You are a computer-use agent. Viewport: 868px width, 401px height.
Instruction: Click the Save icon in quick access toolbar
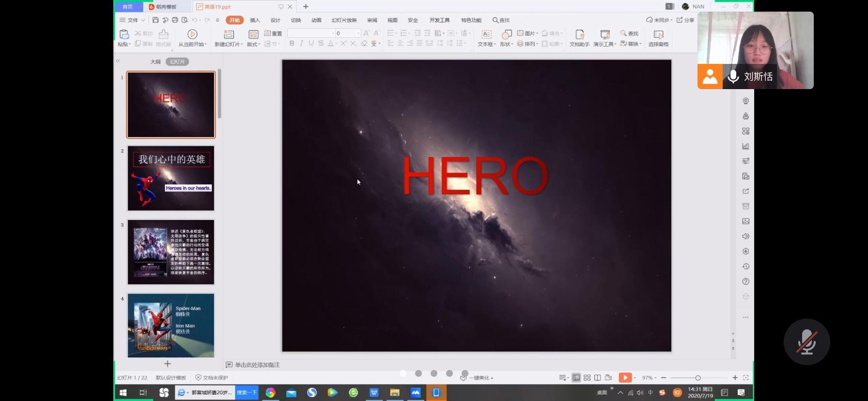click(x=155, y=20)
